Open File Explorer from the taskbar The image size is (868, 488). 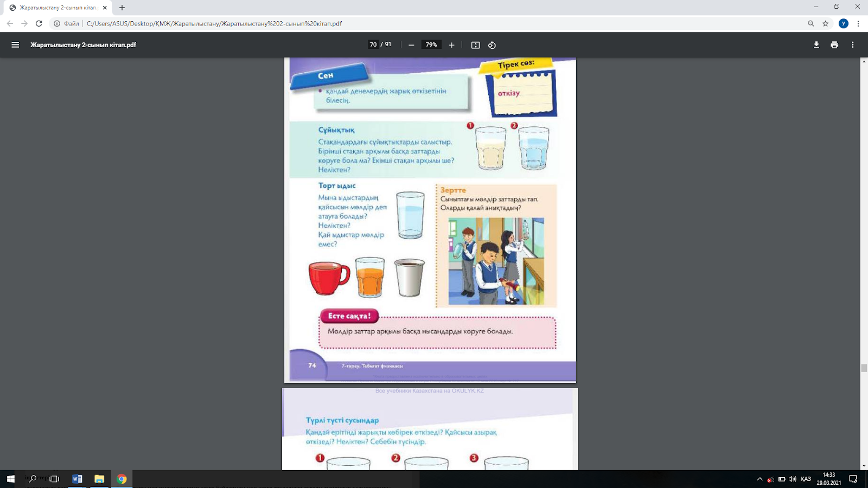tap(99, 479)
